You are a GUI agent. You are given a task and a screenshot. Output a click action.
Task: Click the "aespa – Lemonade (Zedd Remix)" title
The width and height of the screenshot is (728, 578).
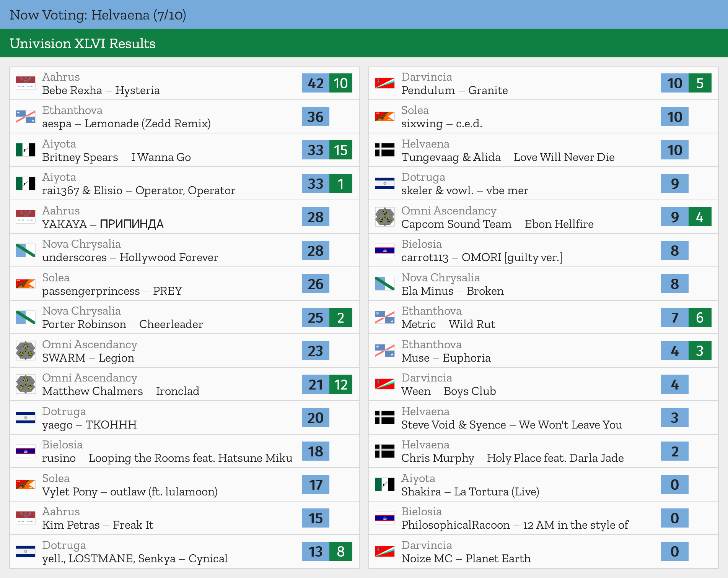126,124
